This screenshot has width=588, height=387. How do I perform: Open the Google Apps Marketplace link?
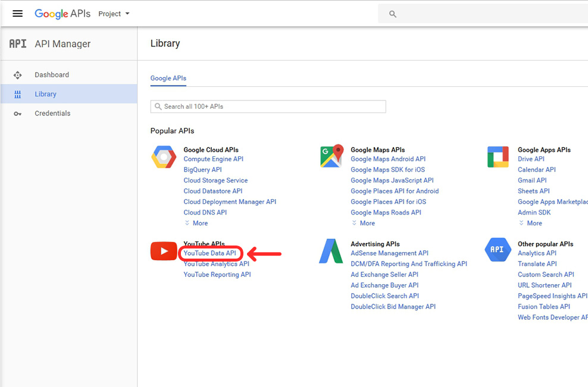[553, 202]
